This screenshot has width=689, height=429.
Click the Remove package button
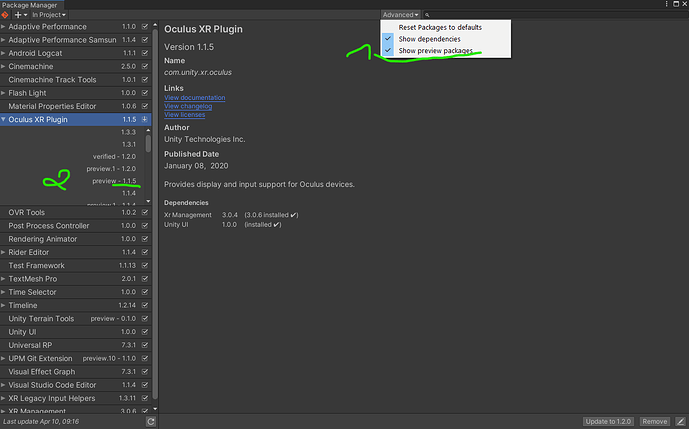(x=655, y=422)
